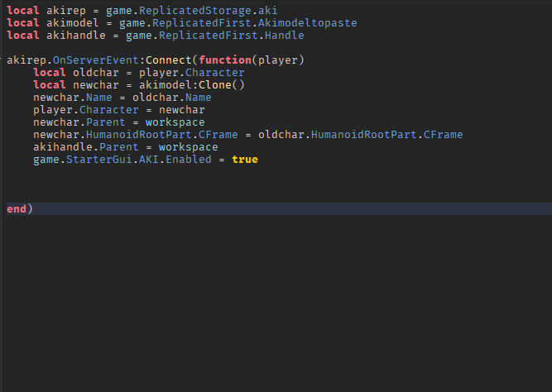The image size is (552, 392).
Task: Click 'workspace' on the newchar.Parent line
Action: 175,122
